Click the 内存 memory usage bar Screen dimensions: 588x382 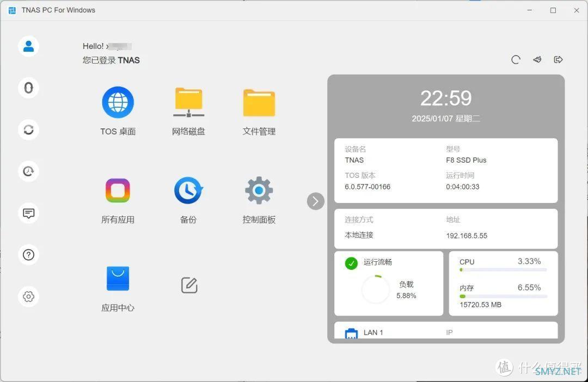click(x=503, y=296)
